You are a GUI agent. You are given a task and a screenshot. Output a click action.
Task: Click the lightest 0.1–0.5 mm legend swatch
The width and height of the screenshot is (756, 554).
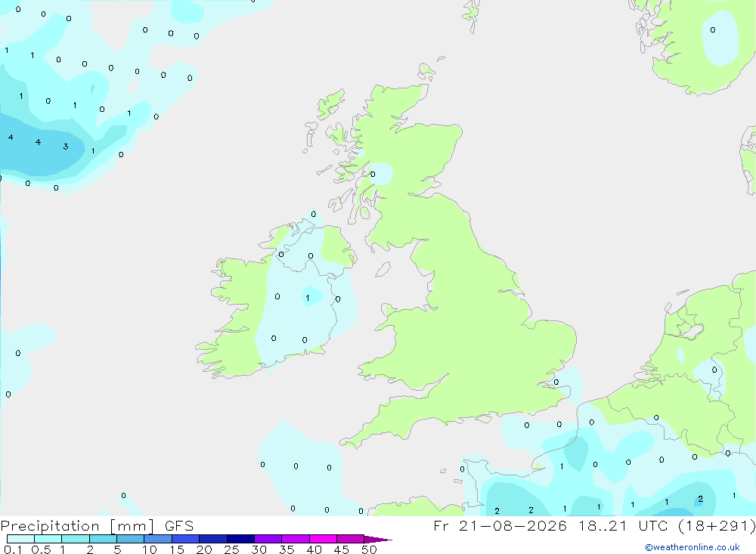pos(20,539)
